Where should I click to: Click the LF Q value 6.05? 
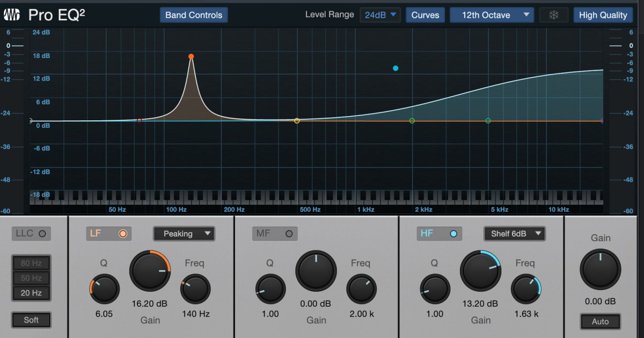tap(104, 314)
